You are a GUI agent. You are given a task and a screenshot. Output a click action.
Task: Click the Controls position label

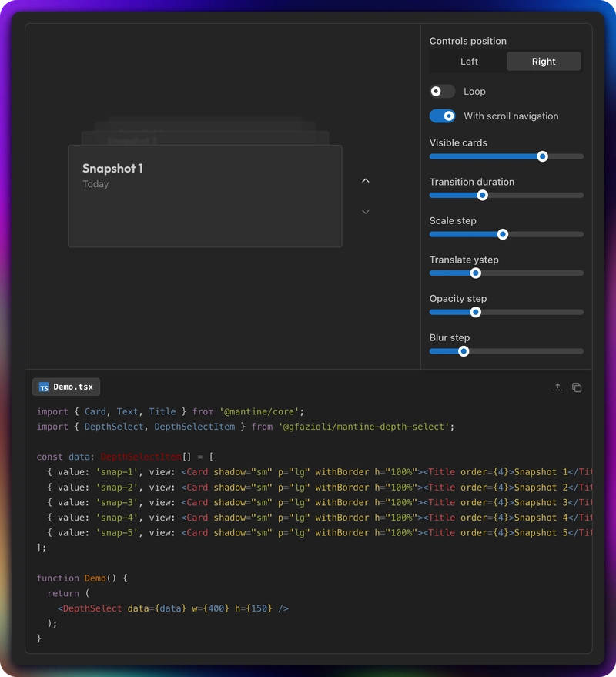467,41
